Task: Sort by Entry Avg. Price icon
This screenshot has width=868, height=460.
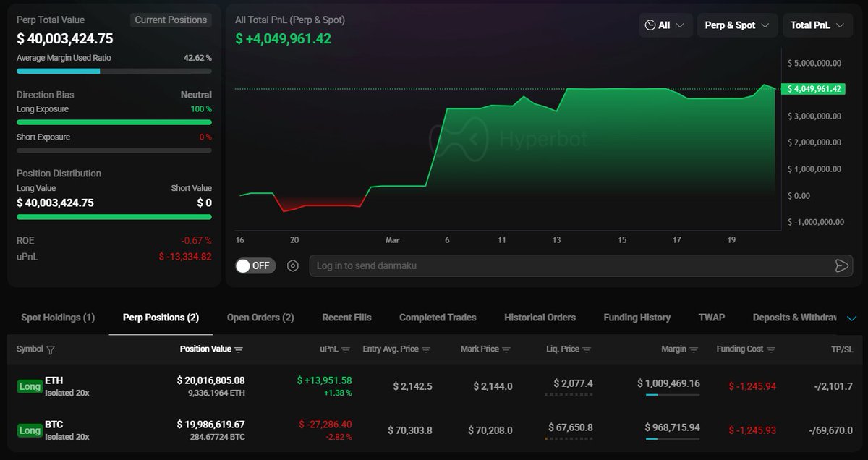Action: point(426,349)
